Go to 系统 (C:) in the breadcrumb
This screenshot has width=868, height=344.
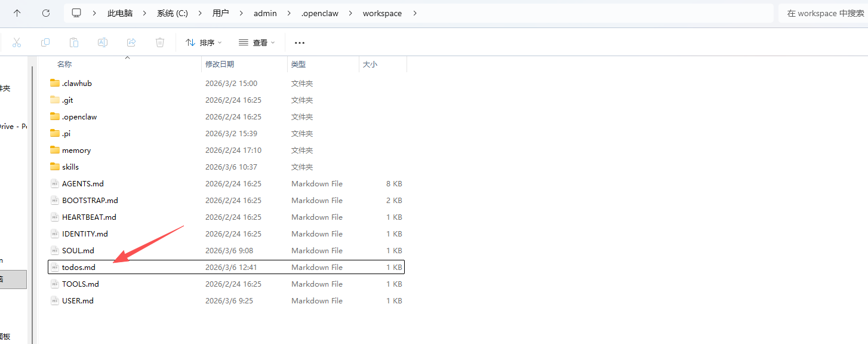[x=173, y=13]
